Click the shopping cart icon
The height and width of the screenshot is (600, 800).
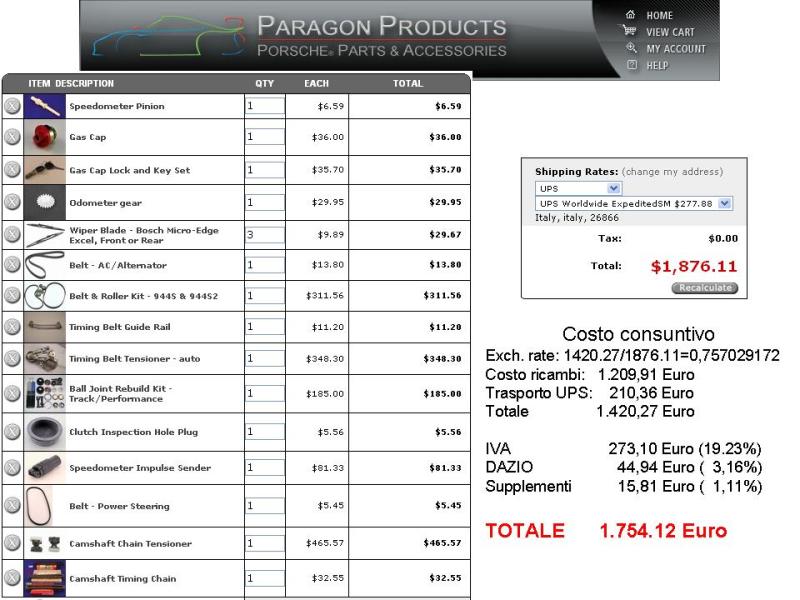pyautogui.click(x=629, y=31)
